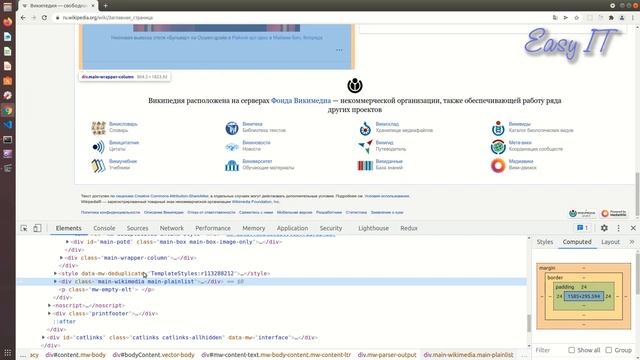Expand the noscript node

tap(49, 305)
